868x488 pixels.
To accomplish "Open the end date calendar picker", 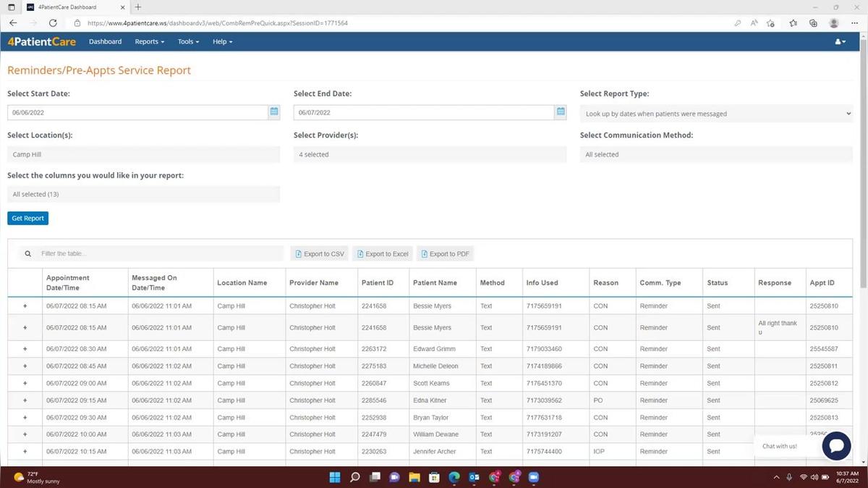I will [x=561, y=112].
